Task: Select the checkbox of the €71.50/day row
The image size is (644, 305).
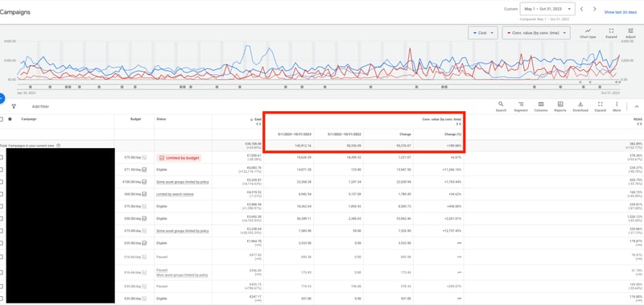Action: click(2, 170)
